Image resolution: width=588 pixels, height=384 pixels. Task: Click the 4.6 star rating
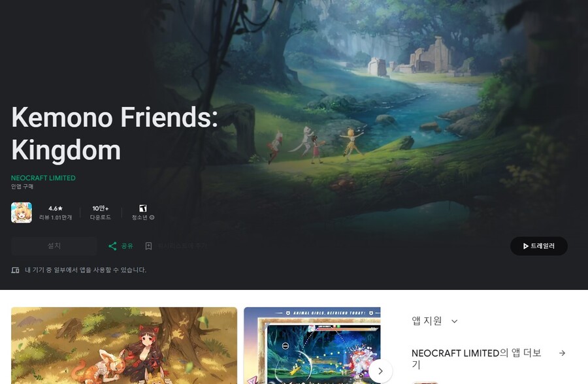[x=56, y=208]
